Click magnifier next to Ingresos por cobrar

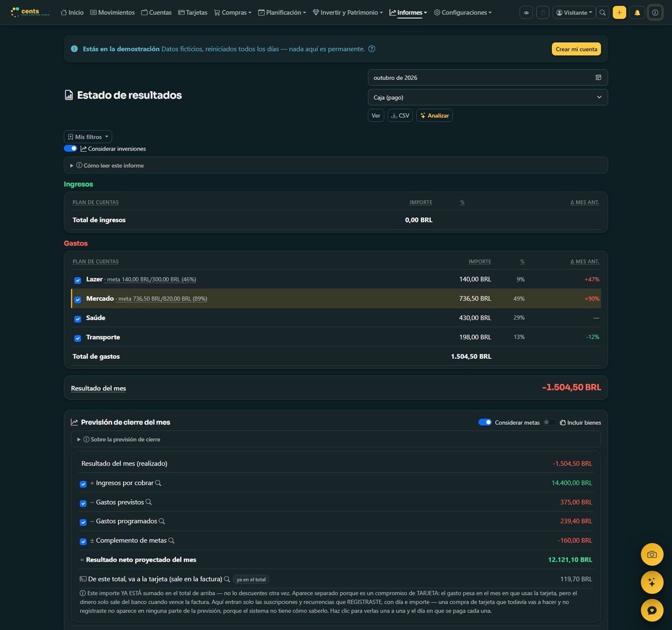158,483
